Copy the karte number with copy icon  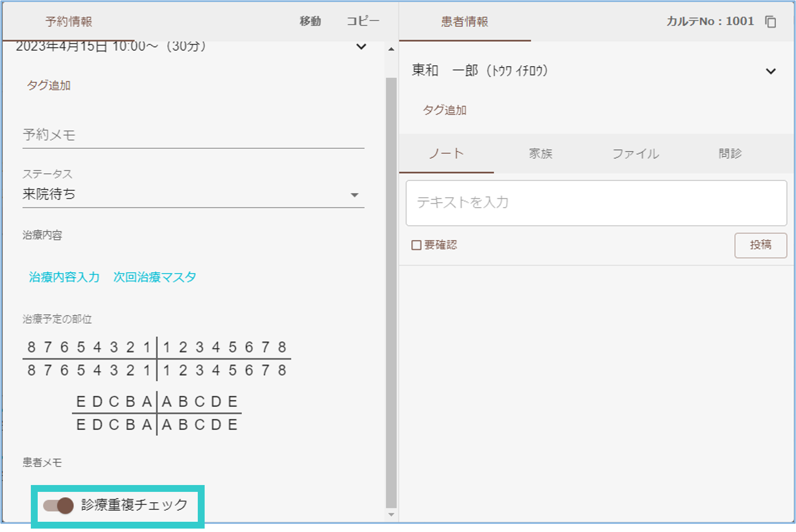coord(771,22)
